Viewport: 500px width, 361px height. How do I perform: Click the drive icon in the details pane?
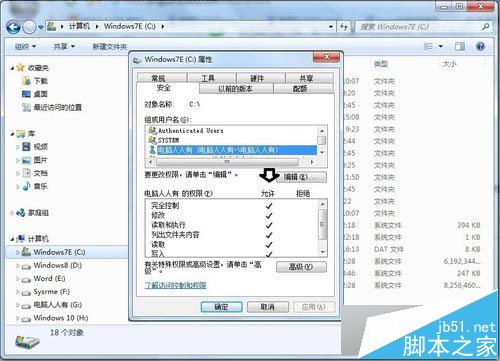[27, 342]
